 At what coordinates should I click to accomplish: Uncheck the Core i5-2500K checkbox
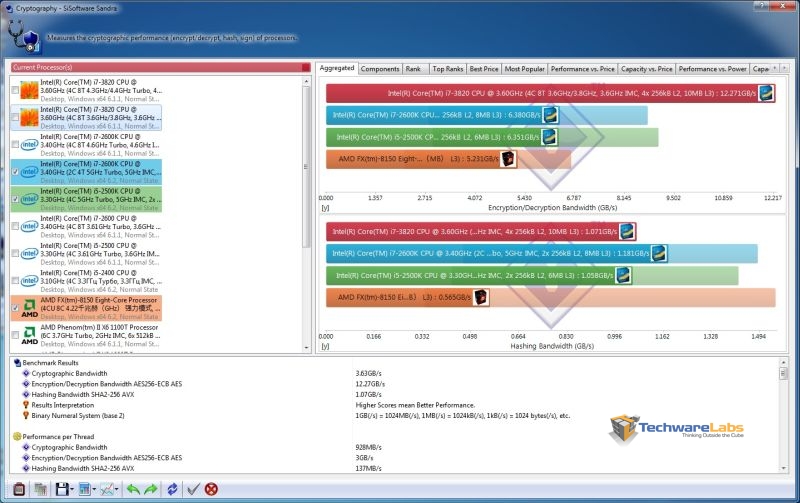15,199
